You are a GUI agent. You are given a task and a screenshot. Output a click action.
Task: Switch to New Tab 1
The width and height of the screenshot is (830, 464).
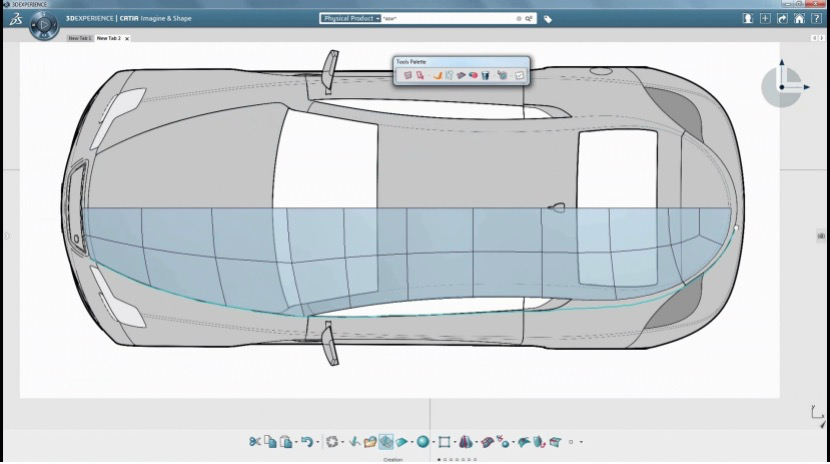coord(79,38)
